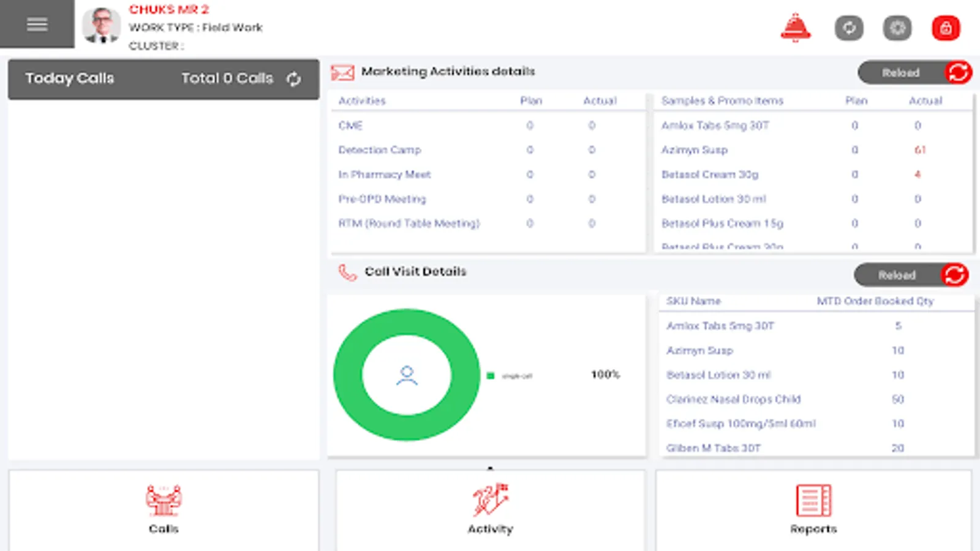Viewport: 980px width, 551px height.
Task: Click Betasol Lotion 30 ml in Samples list
Action: coord(714,198)
